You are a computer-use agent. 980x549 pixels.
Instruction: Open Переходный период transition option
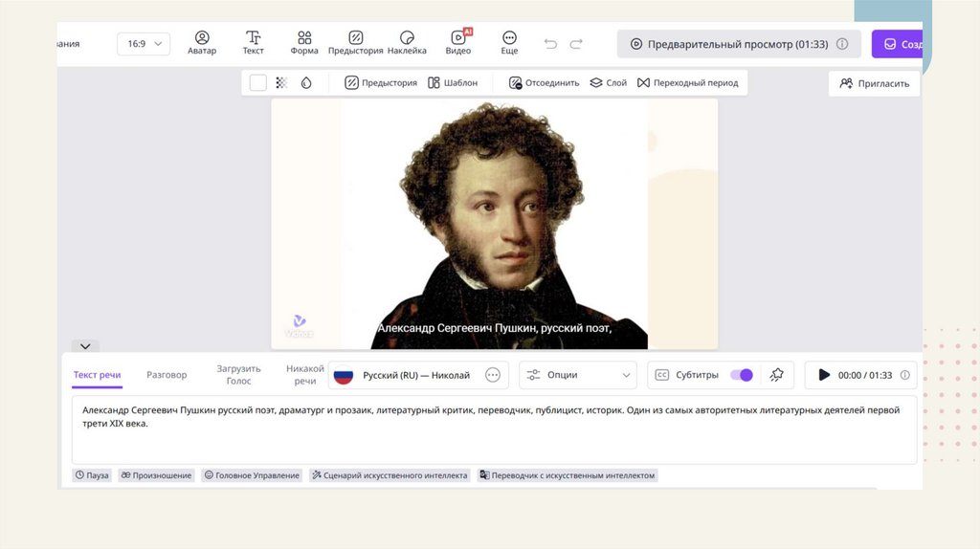(x=687, y=82)
